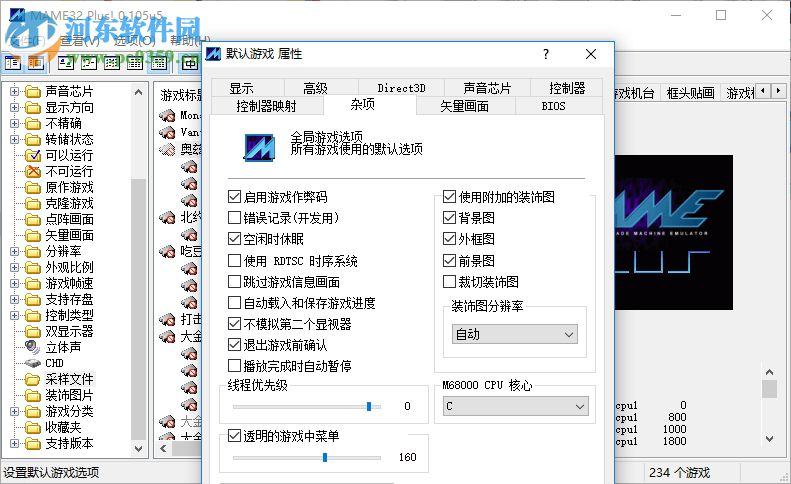
Task: Expand the 游戏帧速 tree node
Action: 14,284
